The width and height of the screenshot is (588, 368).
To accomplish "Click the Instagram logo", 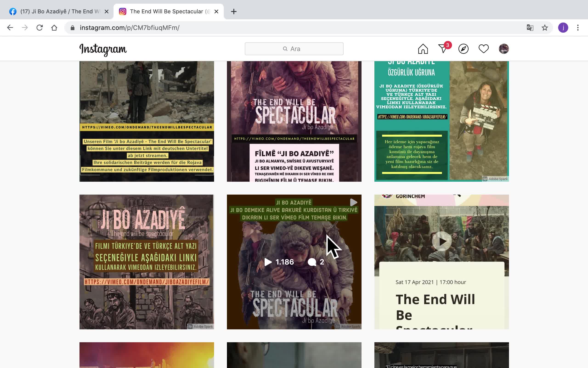I will point(103,49).
